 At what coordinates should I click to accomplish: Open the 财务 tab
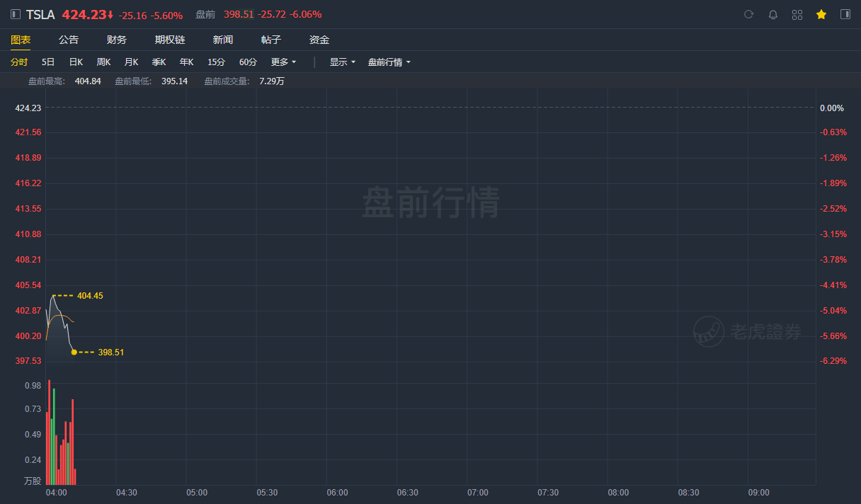(117, 40)
